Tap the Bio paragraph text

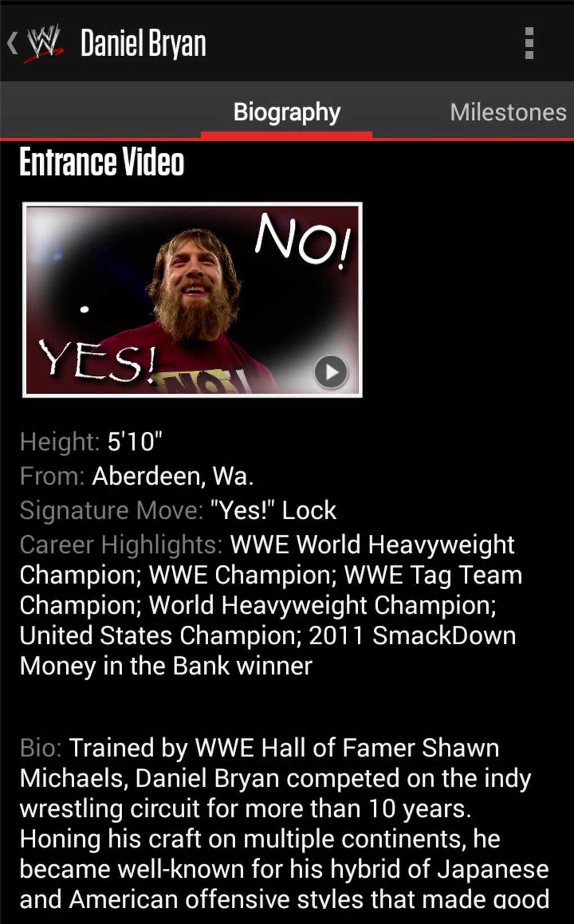[284, 823]
